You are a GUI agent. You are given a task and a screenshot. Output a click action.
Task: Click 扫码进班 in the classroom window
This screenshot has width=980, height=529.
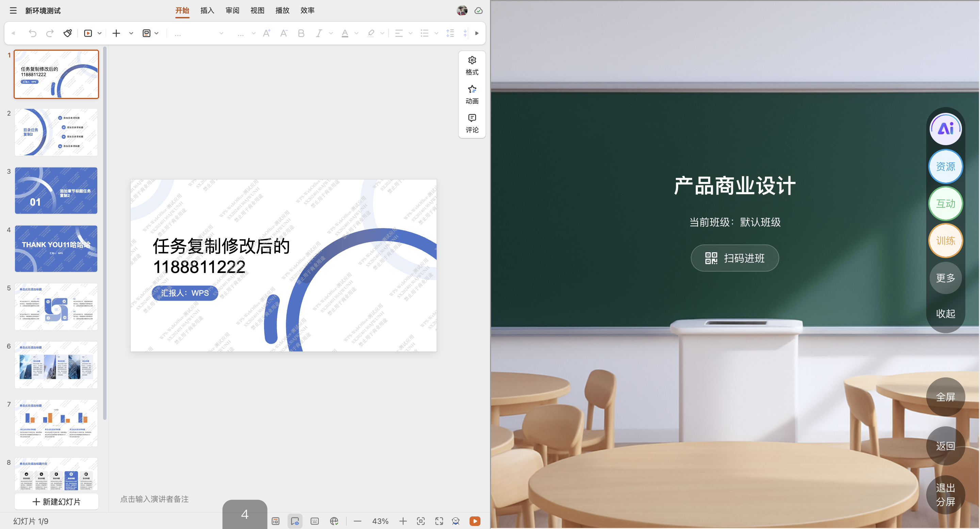tap(735, 258)
